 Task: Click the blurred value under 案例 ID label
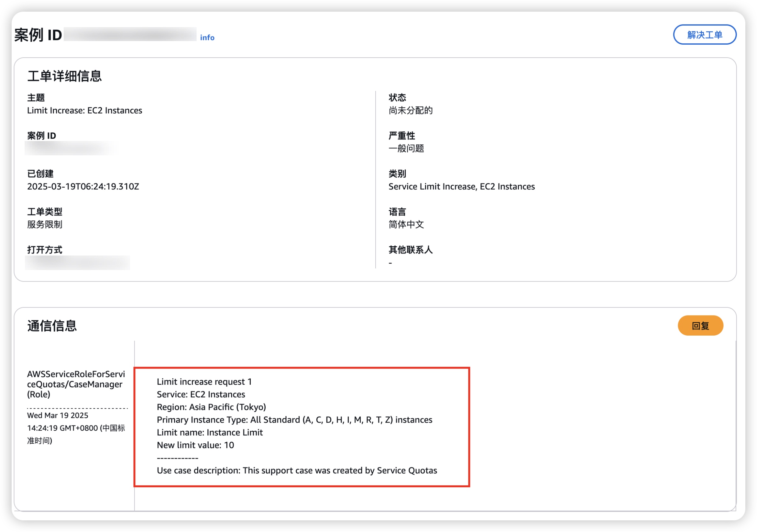click(71, 149)
